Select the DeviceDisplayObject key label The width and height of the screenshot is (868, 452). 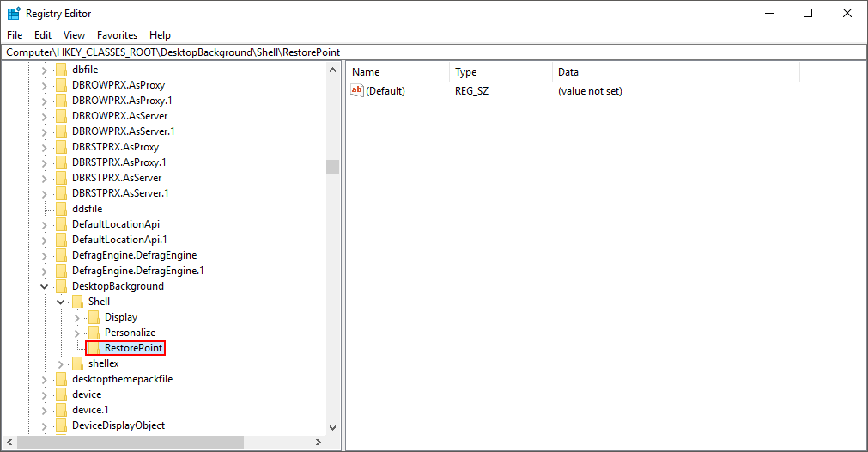(118, 426)
